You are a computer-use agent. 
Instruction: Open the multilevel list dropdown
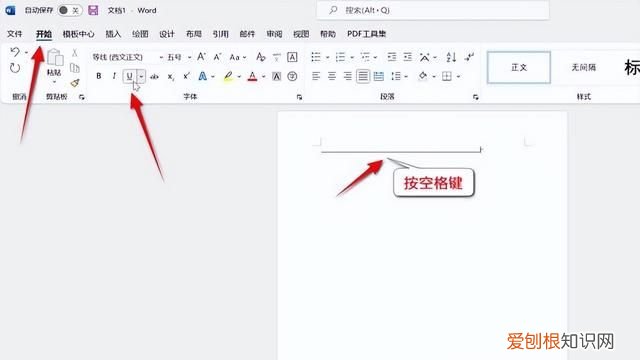376,57
